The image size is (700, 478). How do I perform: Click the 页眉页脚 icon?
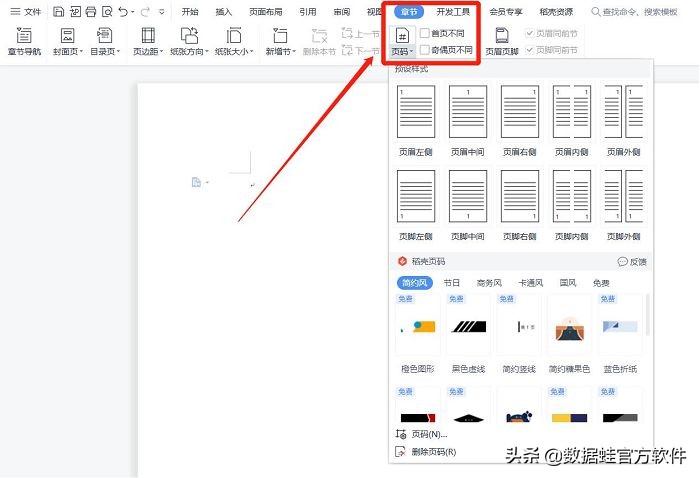(x=502, y=41)
